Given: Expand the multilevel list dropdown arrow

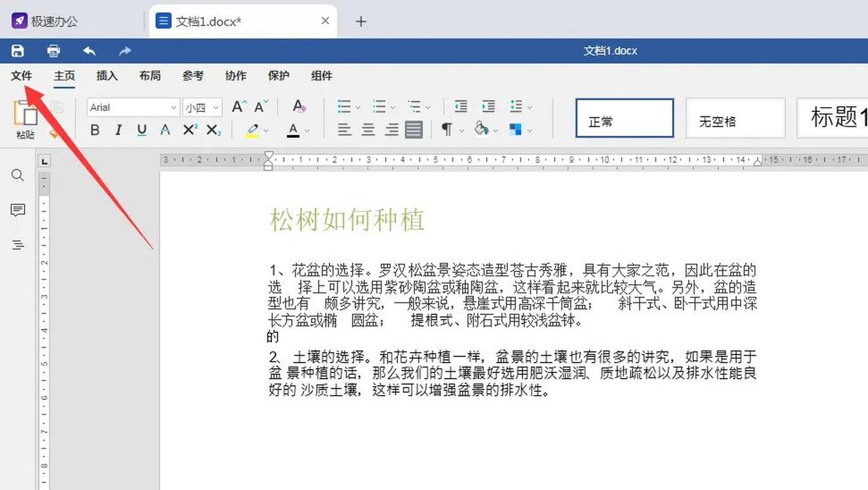Looking at the screenshot, I should click(428, 108).
